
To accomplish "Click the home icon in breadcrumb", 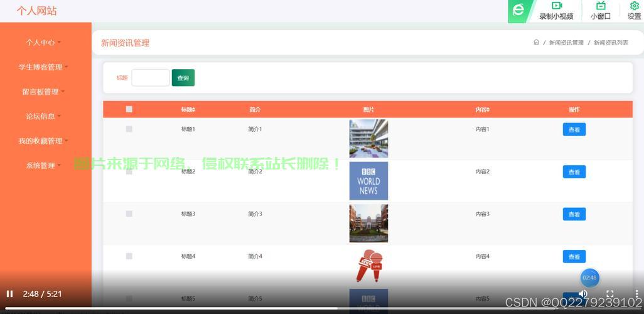I will coord(536,42).
